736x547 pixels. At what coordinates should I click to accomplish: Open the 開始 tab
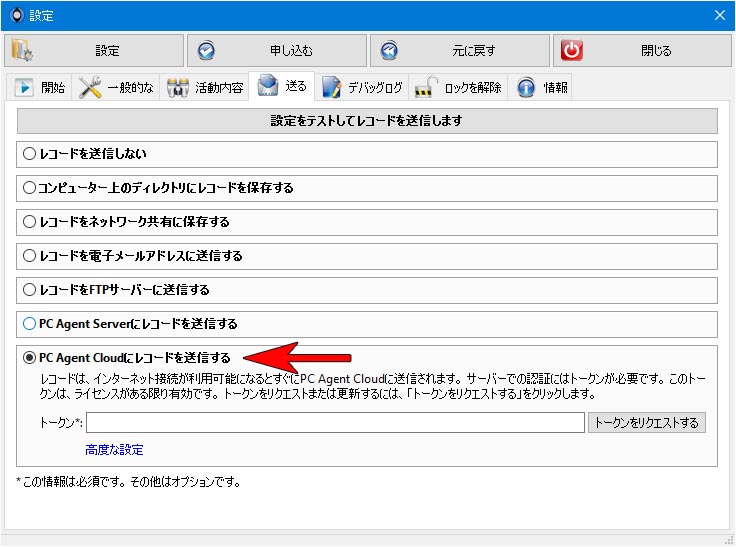click(x=39, y=87)
